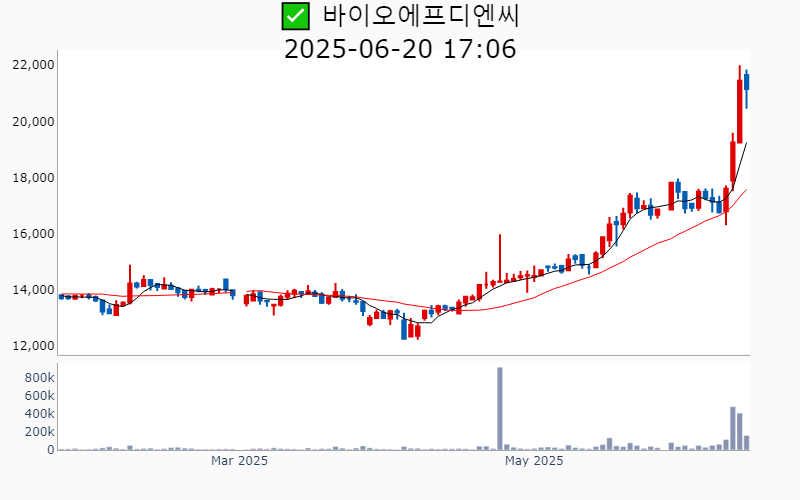Click the 400k volume axis label
The height and width of the screenshot is (500, 800).
(39, 413)
